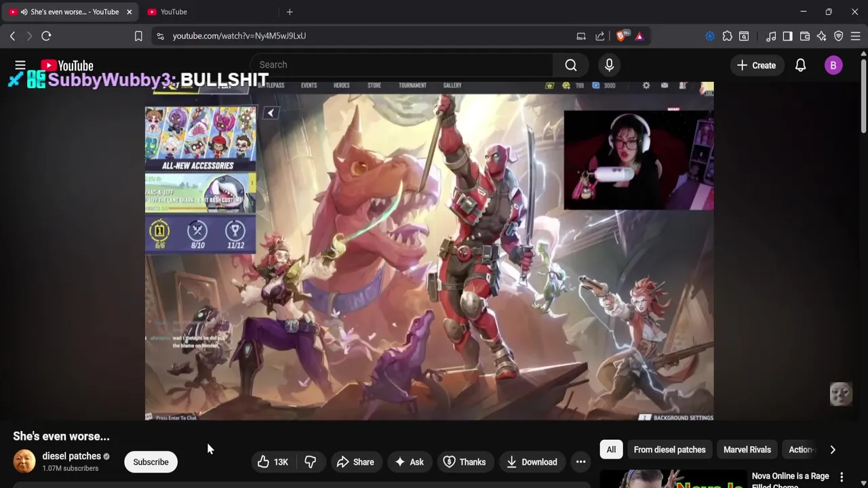The width and height of the screenshot is (868, 488).
Task: Dislike the video with thumbs down
Action: click(x=310, y=462)
